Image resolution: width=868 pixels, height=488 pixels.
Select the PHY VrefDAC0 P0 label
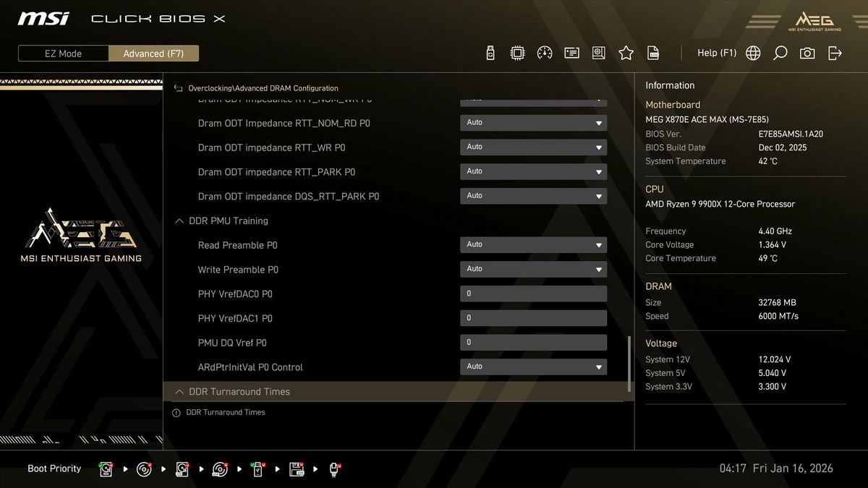[235, 294]
